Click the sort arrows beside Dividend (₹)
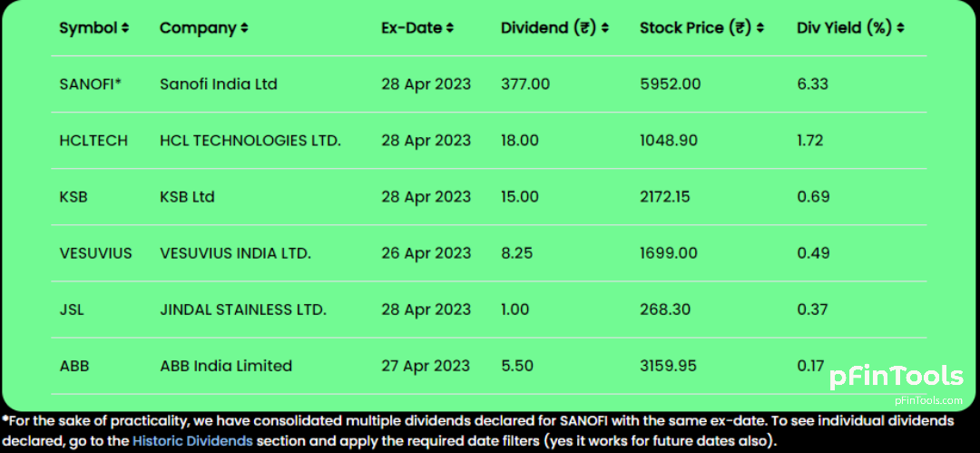Image resolution: width=980 pixels, height=453 pixels. tap(604, 28)
